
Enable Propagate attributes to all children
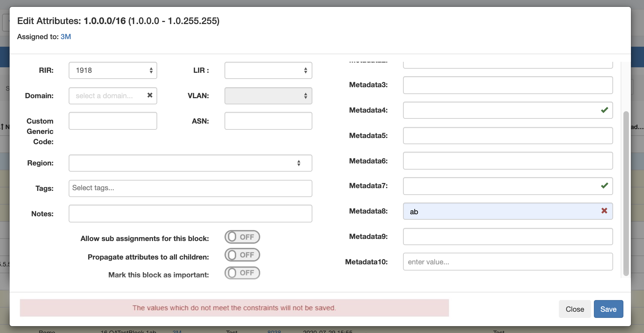point(242,255)
